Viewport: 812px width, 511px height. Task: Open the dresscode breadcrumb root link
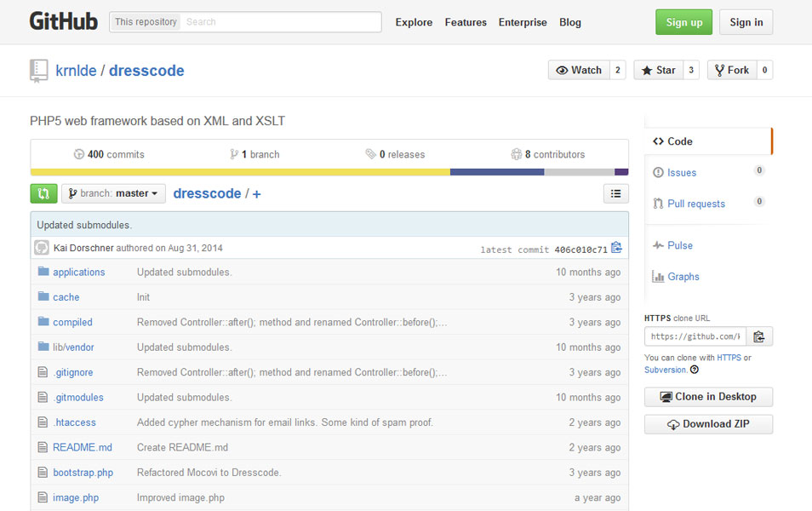coord(207,193)
